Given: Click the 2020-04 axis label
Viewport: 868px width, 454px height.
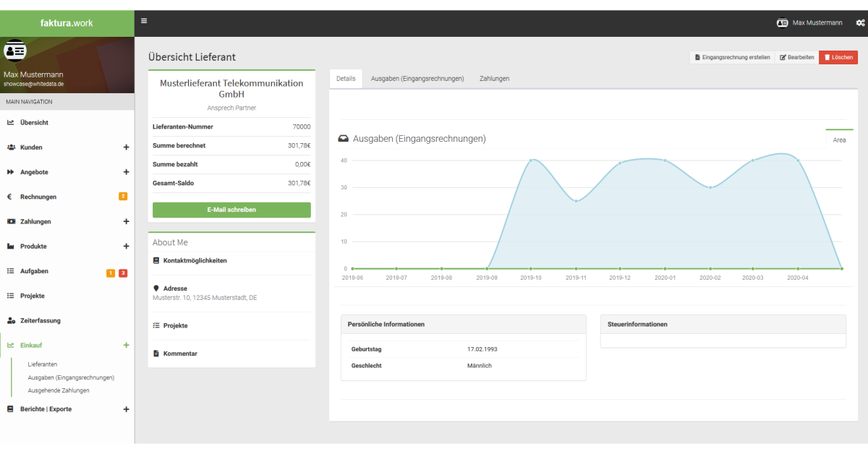Looking at the screenshot, I should (x=798, y=278).
